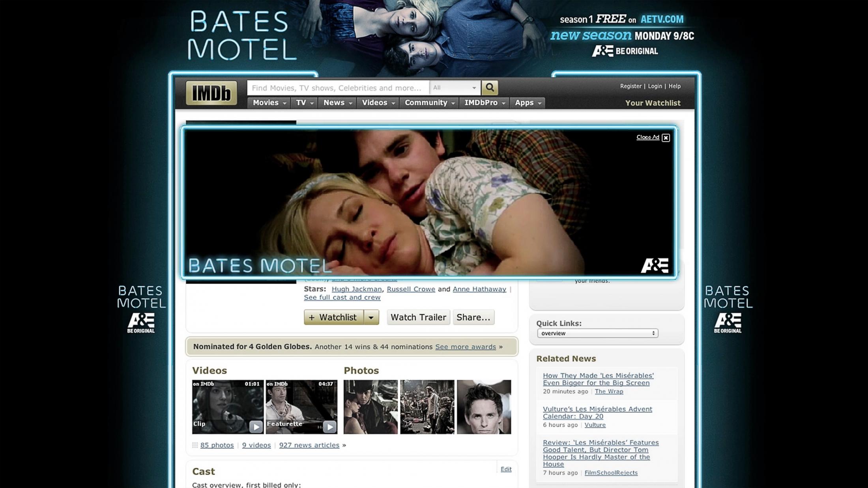Screen dimensions: 868x488
Task: Click the IMDb logo
Action: click(x=211, y=93)
